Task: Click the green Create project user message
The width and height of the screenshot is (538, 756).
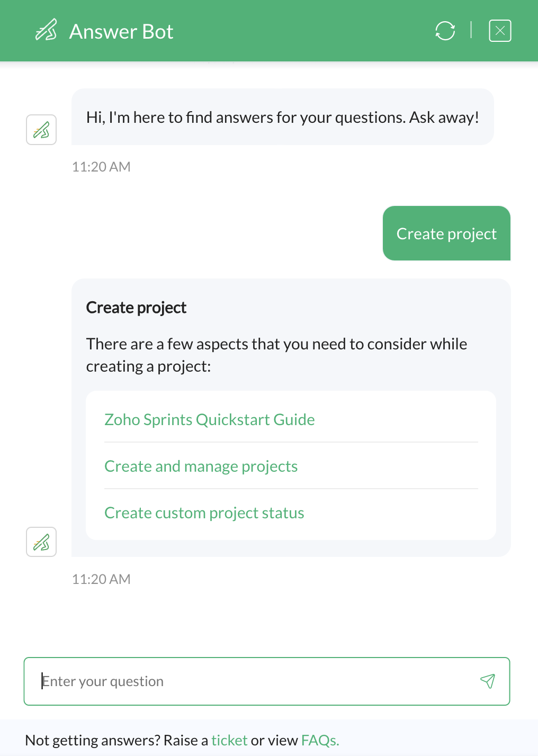Action: 446,233
